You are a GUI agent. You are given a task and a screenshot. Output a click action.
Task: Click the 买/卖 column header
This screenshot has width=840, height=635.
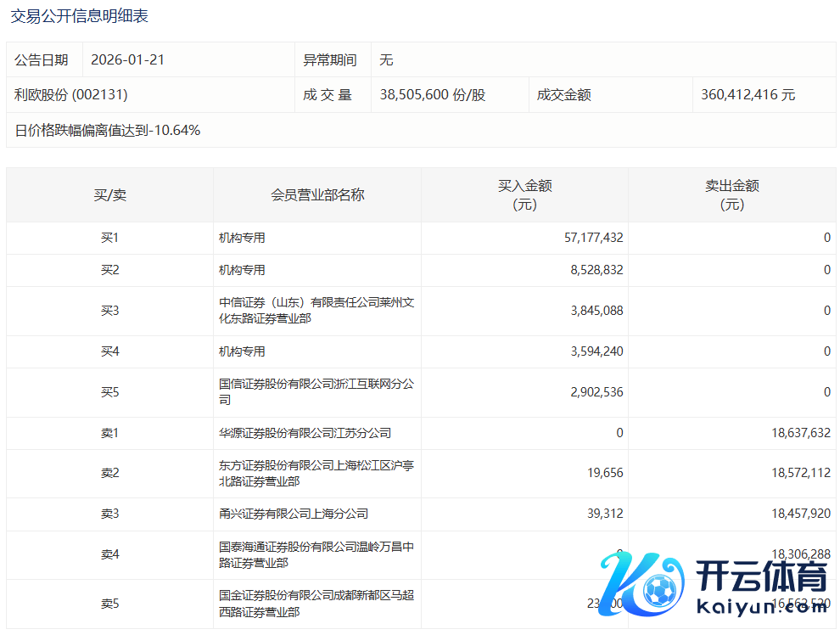pos(109,195)
